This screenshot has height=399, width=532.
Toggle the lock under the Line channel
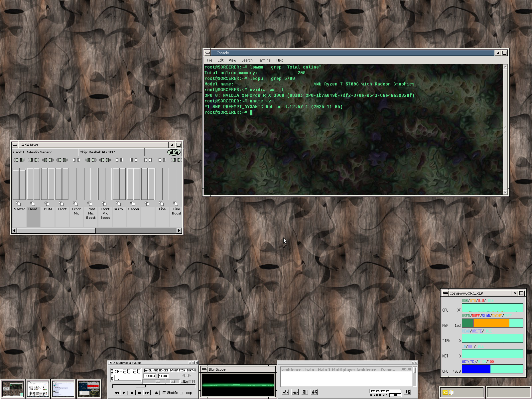point(161,203)
